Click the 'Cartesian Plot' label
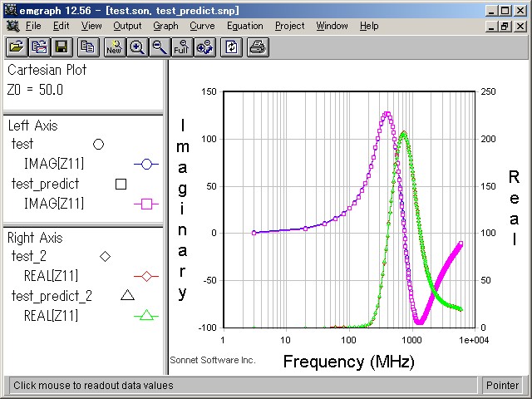 (x=47, y=70)
